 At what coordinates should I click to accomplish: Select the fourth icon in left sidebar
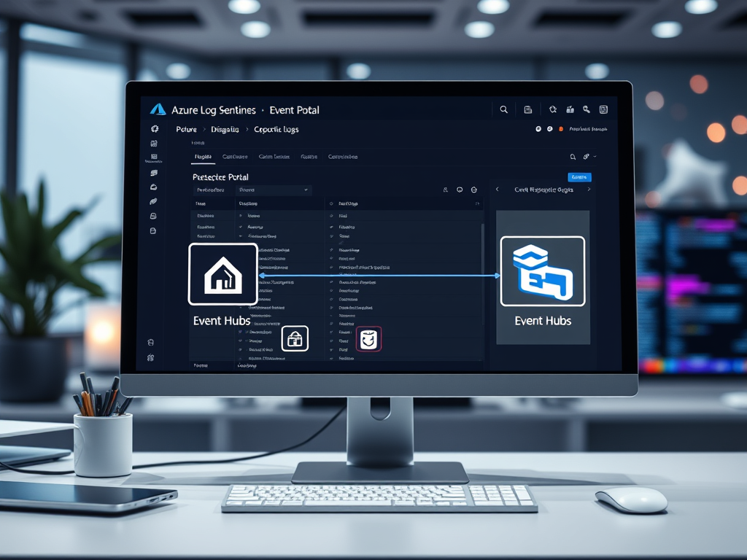pyautogui.click(x=153, y=173)
